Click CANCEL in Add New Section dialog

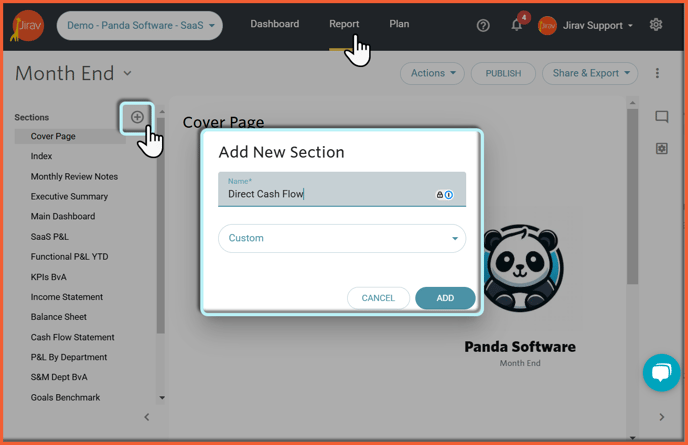[378, 298]
